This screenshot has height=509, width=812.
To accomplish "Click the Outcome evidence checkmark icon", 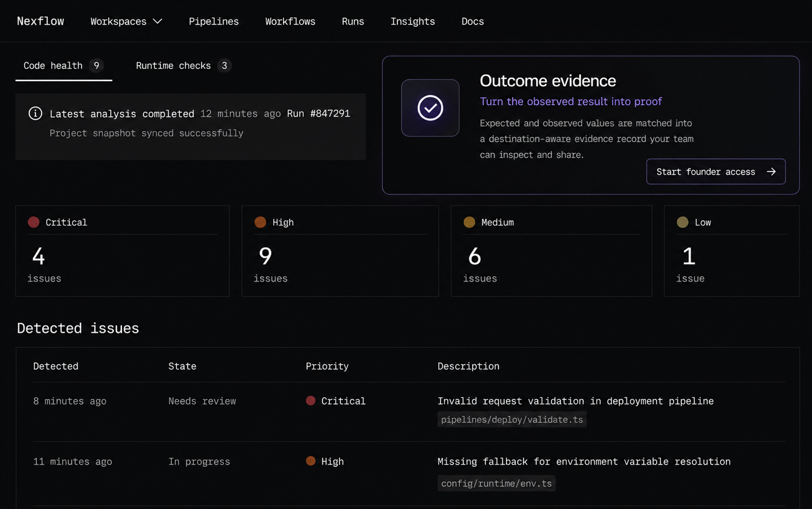I will coord(430,108).
